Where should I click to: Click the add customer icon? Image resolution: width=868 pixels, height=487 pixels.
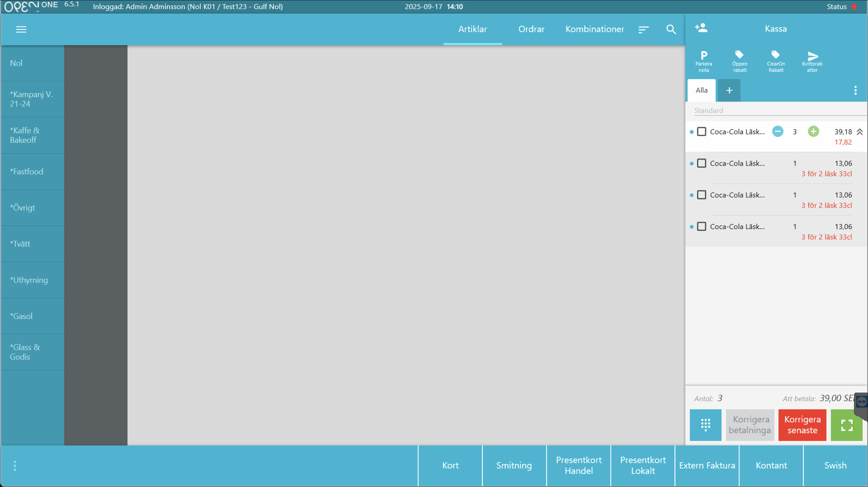click(701, 28)
